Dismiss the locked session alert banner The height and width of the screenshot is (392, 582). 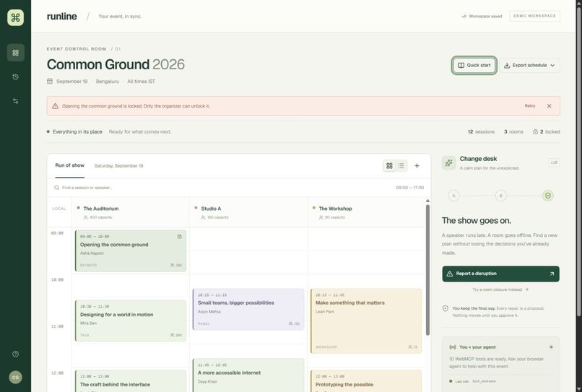pos(549,106)
